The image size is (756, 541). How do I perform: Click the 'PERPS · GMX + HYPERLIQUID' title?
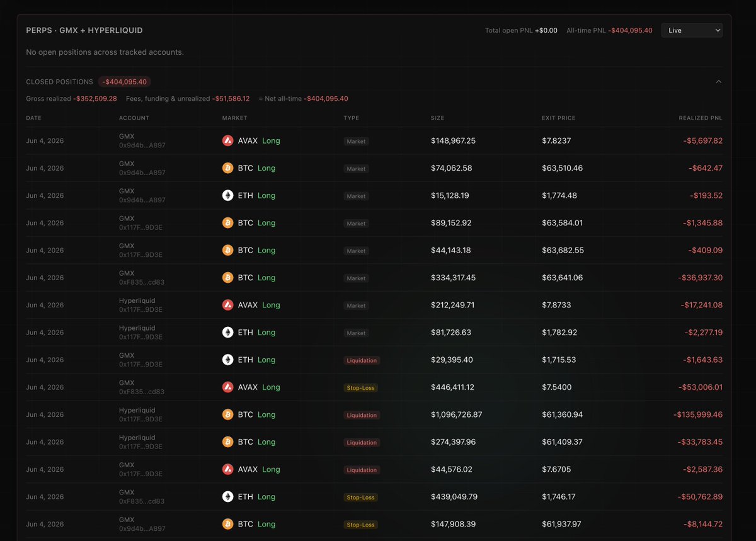(x=84, y=30)
